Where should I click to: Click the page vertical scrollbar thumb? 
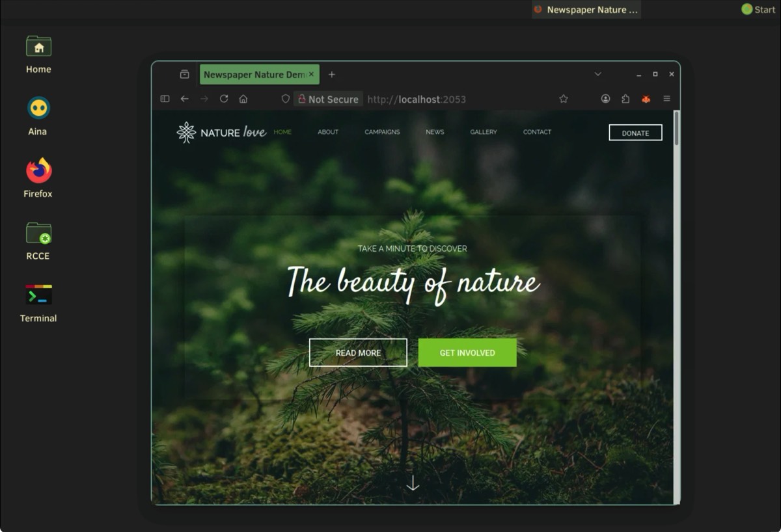pos(676,129)
